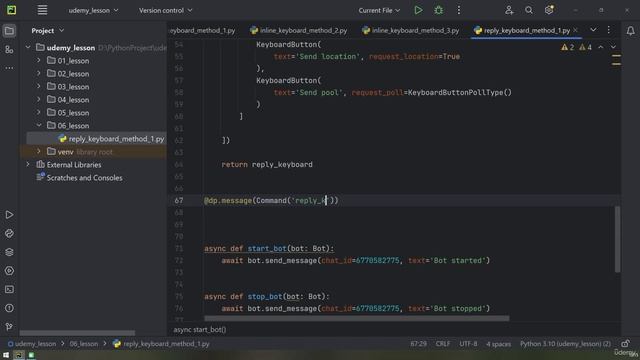The height and width of the screenshot is (360, 640).
Task: Click the 2 warnings inspection indicator
Action: click(568, 47)
